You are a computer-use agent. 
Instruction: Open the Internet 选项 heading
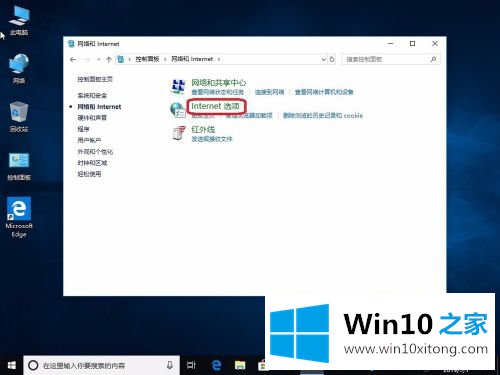click(215, 106)
